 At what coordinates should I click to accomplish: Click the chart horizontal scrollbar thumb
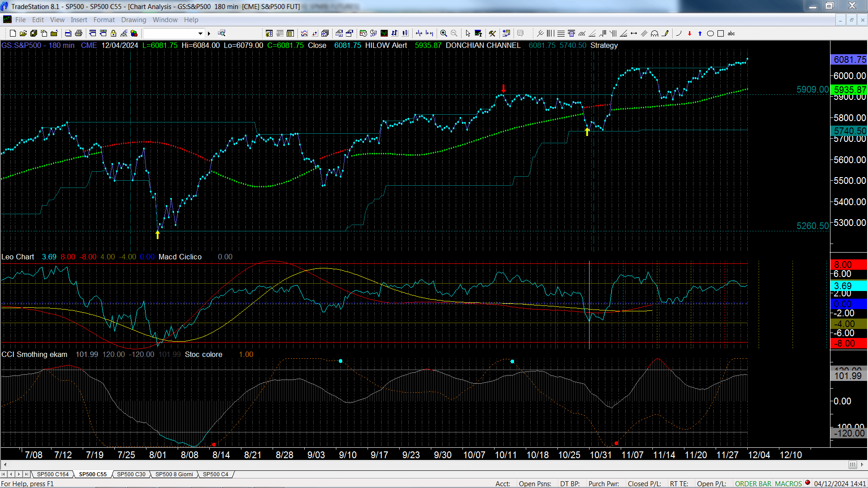pyautogui.click(x=852, y=465)
